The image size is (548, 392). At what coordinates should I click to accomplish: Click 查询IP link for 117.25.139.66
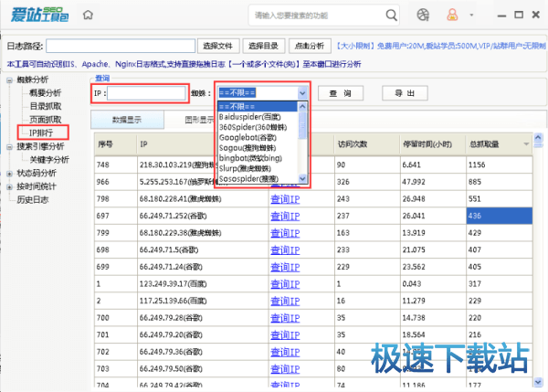pos(285,302)
